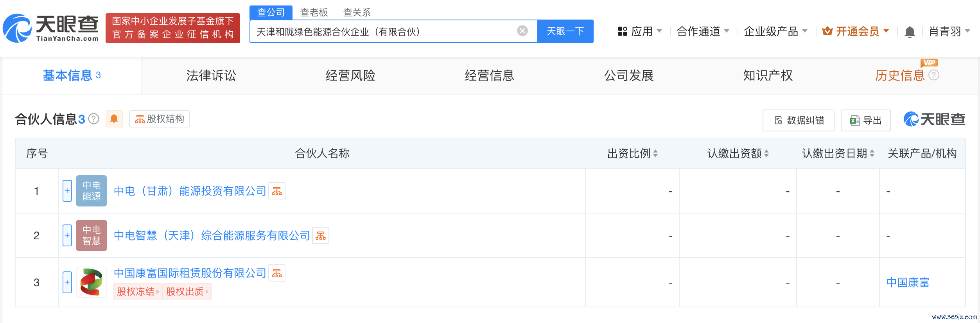Select the 法律诉讼 tab
This screenshot has height=323, width=980.
click(211, 75)
